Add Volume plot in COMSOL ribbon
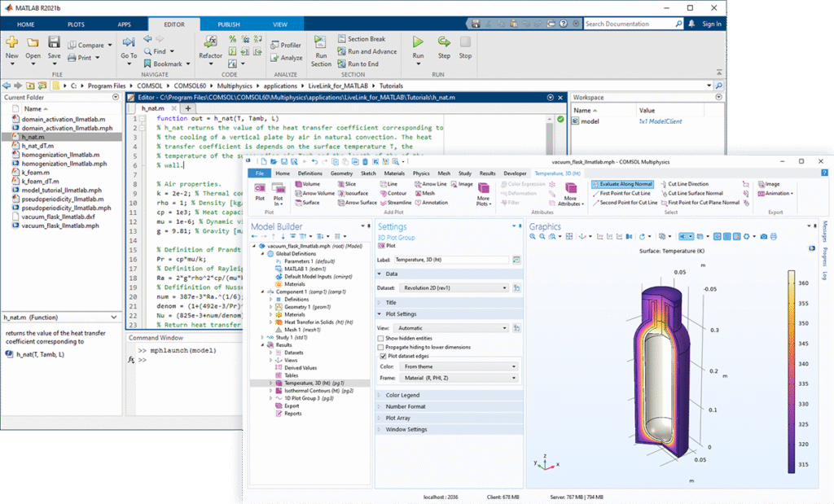834x504 pixels. pos(307,184)
